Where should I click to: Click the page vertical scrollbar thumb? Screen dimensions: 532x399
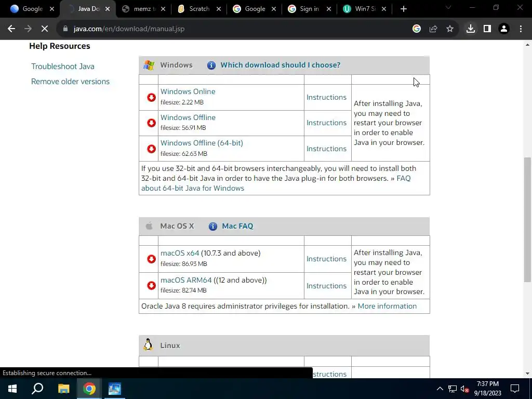[x=527, y=220]
